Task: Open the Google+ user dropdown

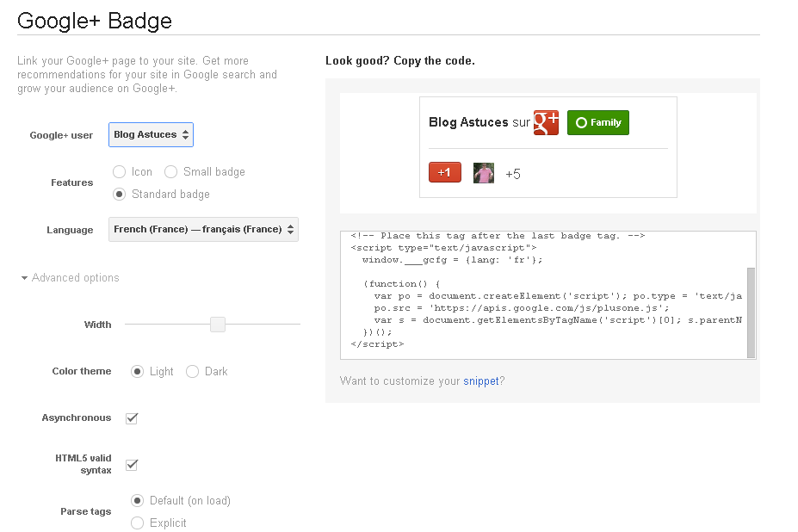Action: click(152, 134)
